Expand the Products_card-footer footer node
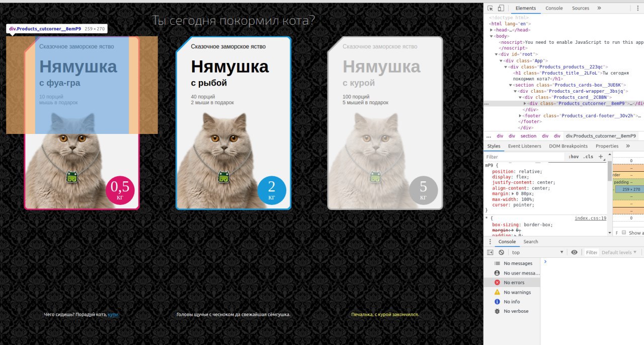Screen dimensions: 644x345 [x=521, y=116]
